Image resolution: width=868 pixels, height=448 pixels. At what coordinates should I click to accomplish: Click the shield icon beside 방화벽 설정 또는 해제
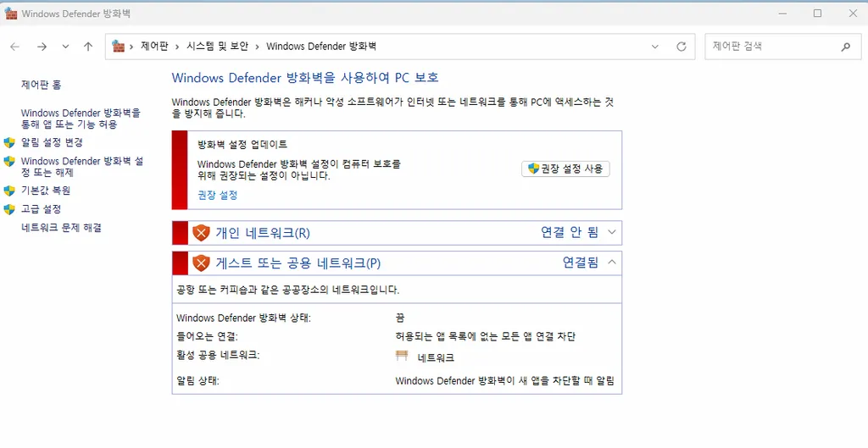click(9, 161)
